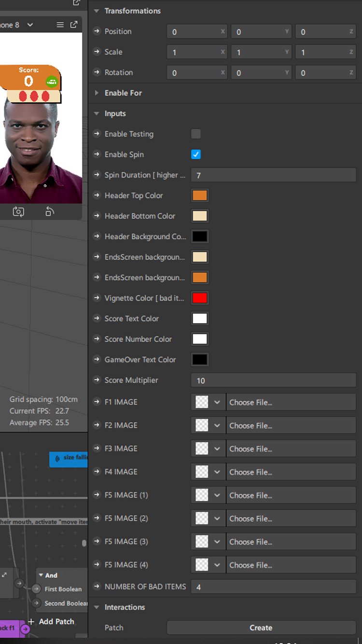Uncheck the Enable Spin checkbox
This screenshot has height=644, width=362.
(x=196, y=154)
